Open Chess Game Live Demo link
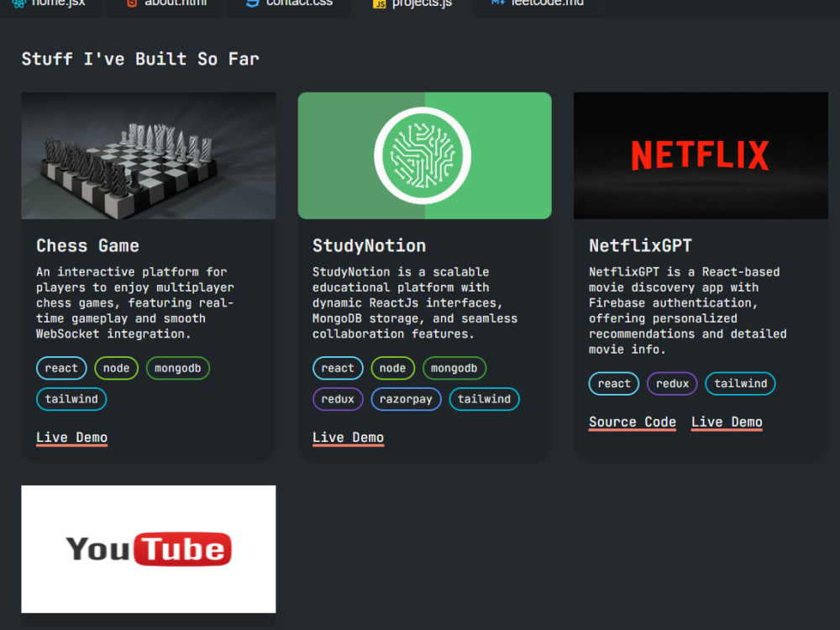840x630 pixels. pos(71,438)
